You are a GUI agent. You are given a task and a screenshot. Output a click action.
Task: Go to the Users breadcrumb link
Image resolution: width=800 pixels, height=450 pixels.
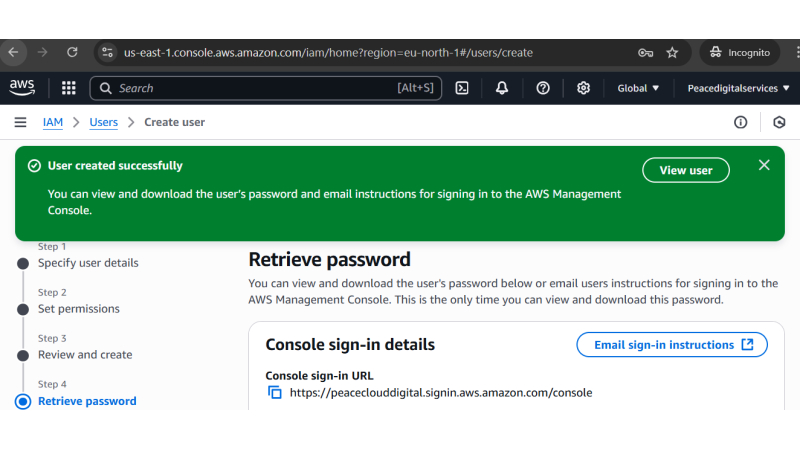coord(104,122)
